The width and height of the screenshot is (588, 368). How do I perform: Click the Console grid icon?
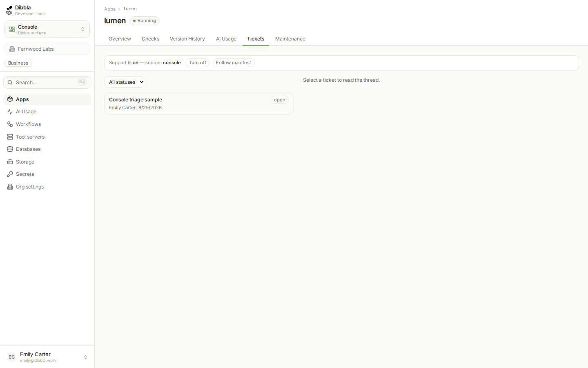tap(12, 29)
